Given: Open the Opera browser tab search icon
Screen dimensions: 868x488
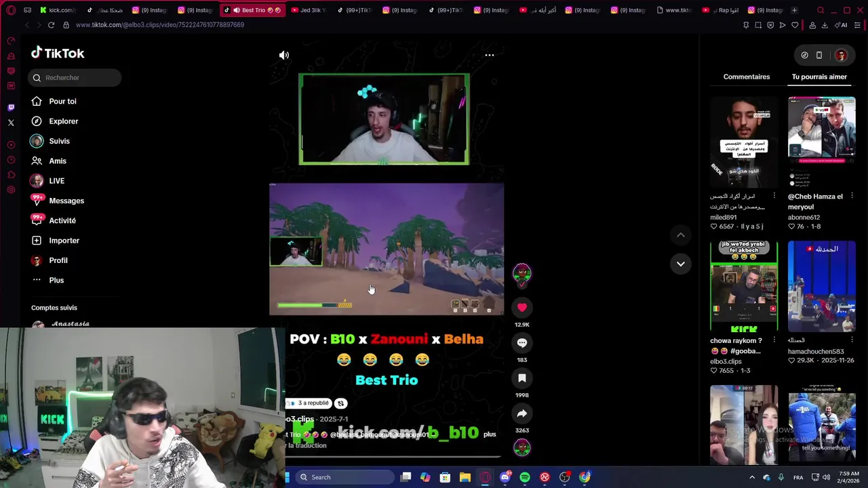Looking at the screenshot, I should [821, 10].
